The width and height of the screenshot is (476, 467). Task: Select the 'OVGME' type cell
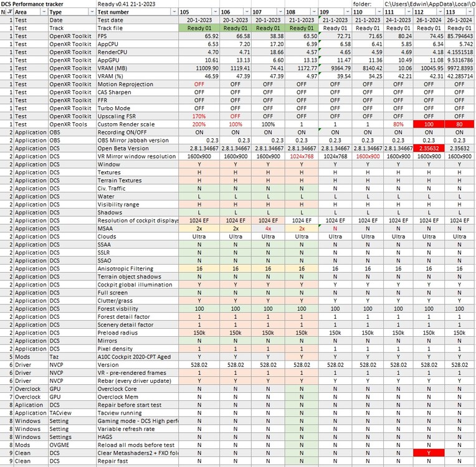pos(72,445)
